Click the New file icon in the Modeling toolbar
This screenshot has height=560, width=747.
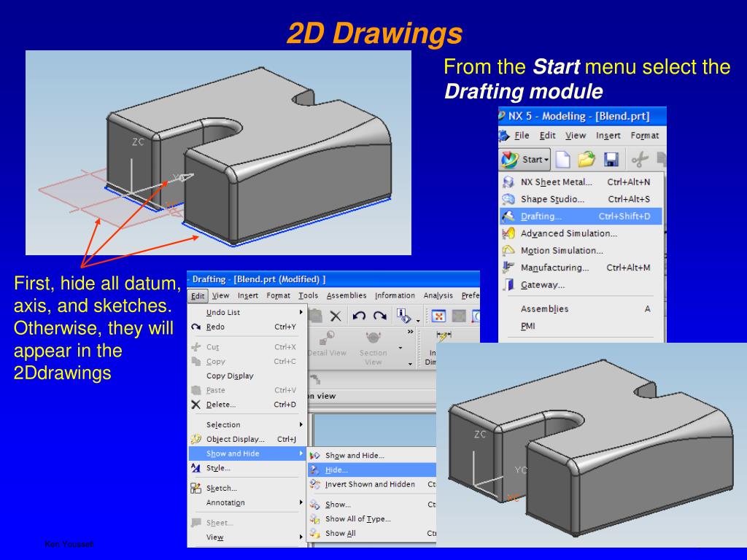[562, 159]
